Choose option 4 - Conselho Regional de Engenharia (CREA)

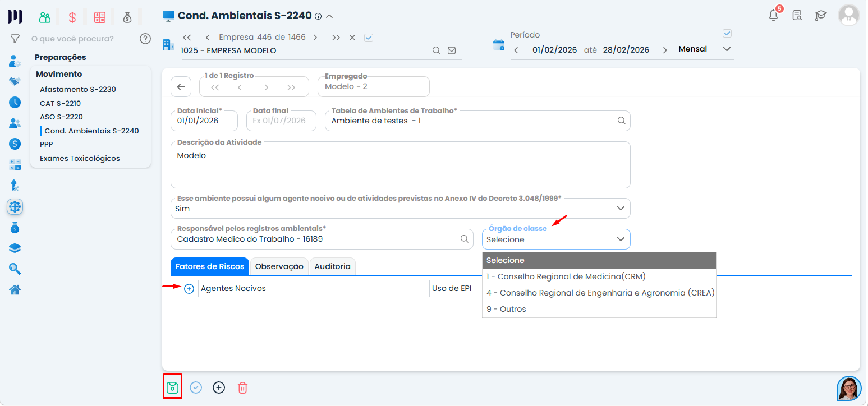(599, 293)
